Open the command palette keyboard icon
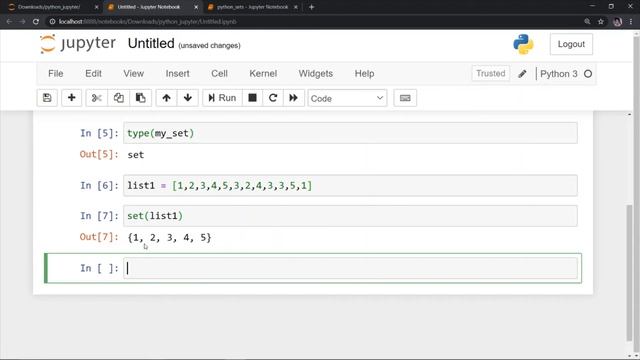The height and width of the screenshot is (360, 640). coord(405,98)
